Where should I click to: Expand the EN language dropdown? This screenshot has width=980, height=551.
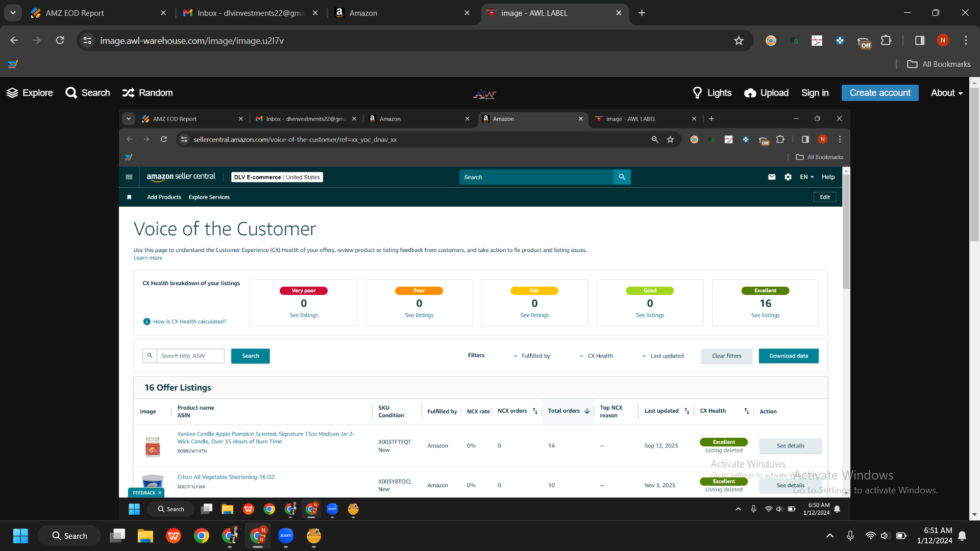807,177
